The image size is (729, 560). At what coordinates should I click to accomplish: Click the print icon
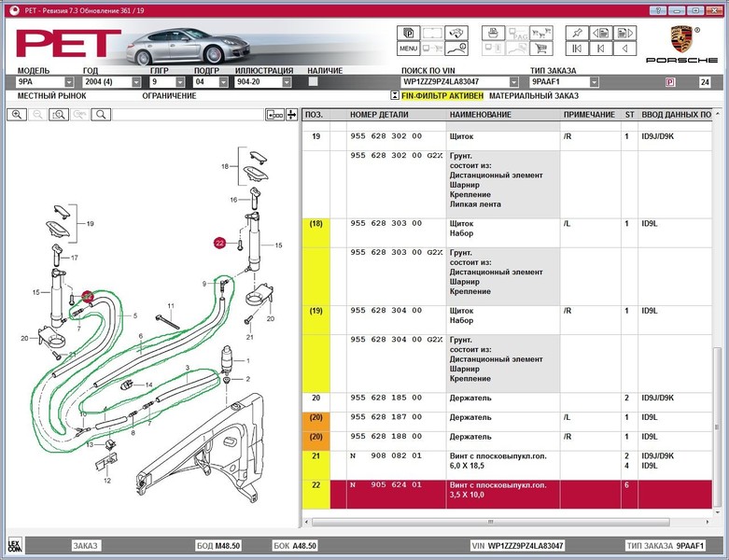(493, 33)
